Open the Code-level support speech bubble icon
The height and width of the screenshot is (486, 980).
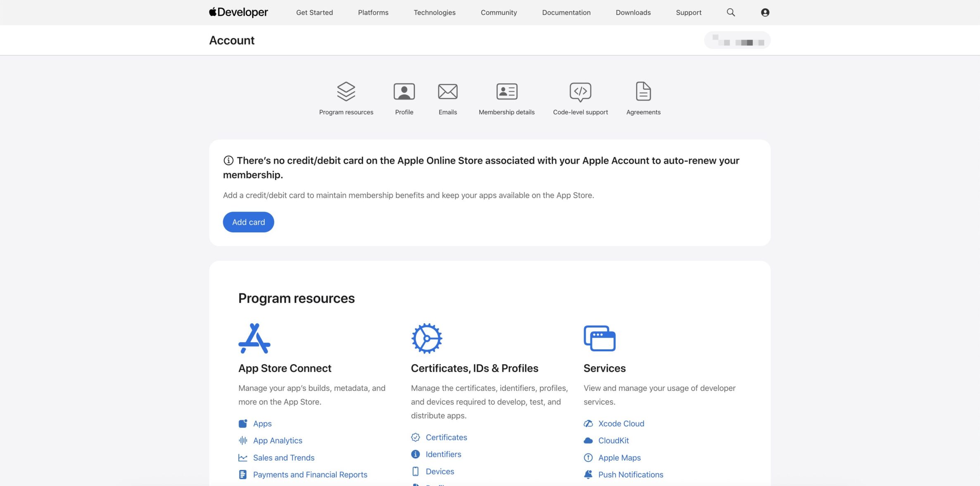coord(580,92)
